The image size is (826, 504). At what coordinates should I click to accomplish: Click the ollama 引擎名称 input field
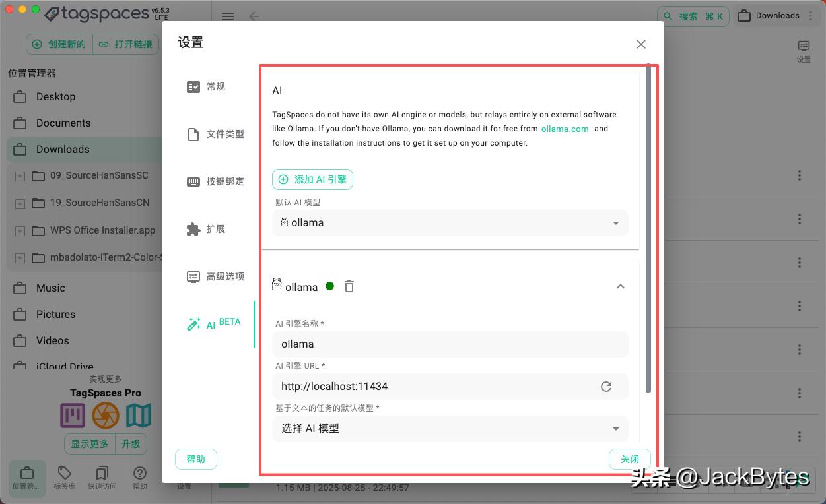click(x=450, y=344)
